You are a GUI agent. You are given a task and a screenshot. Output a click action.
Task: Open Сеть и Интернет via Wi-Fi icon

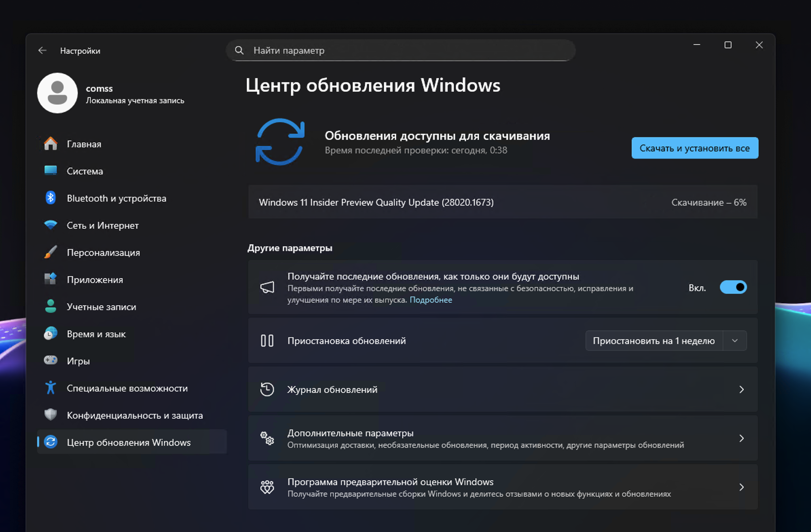51,225
